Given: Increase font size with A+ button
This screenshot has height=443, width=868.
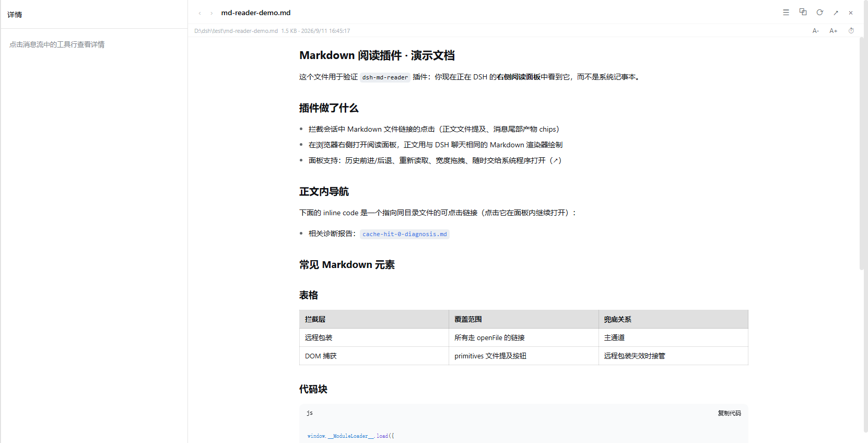Looking at the screenshot, I should [x=834, y=31].
